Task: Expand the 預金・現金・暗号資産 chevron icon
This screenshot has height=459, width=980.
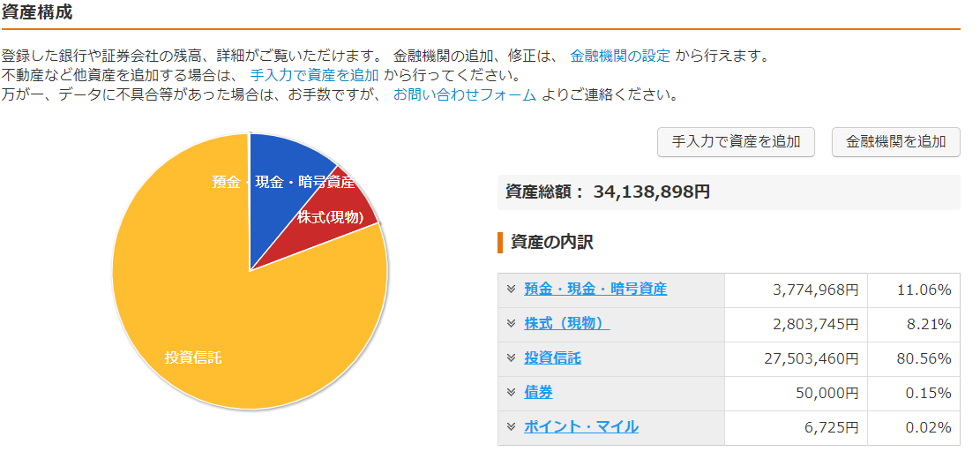Action: coord(511,289)
